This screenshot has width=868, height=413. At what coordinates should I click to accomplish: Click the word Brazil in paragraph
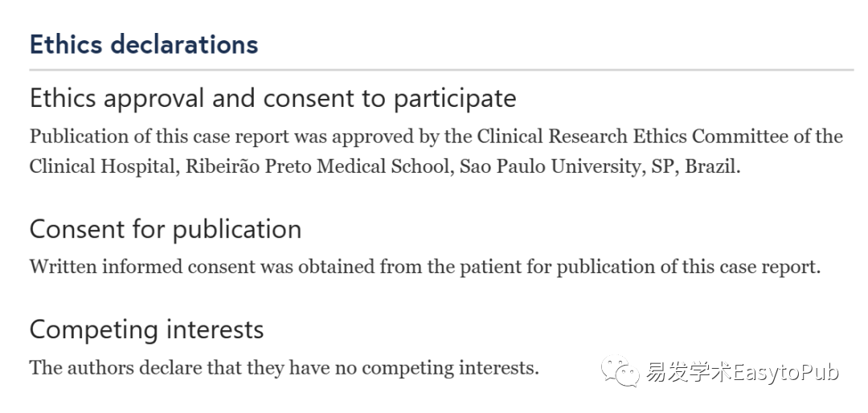pyautogui.click(x=712, y=166)
